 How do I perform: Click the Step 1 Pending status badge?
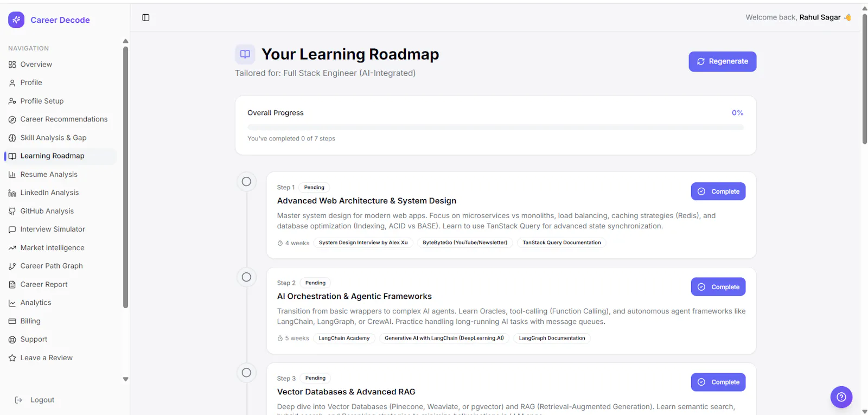click(314, 188)
